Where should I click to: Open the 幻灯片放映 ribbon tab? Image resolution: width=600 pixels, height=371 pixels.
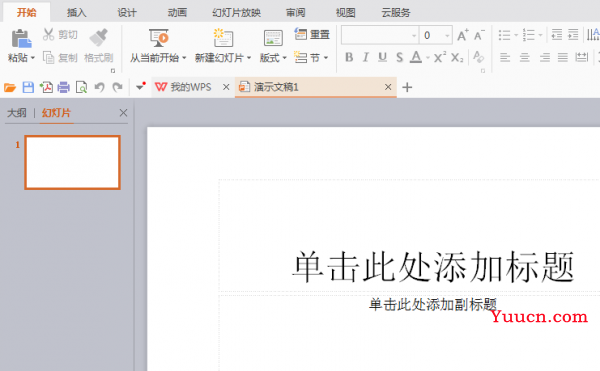(x=236, y=13)
